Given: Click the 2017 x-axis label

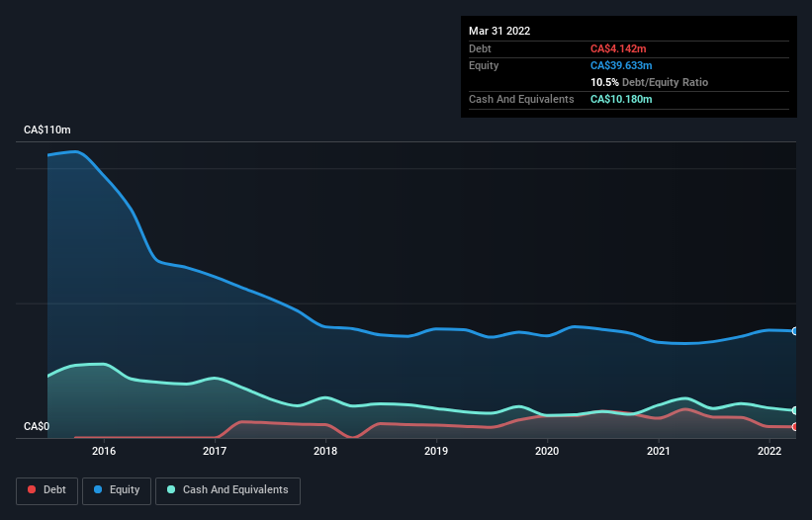Looking at the screenshot, I should point(215,451).
